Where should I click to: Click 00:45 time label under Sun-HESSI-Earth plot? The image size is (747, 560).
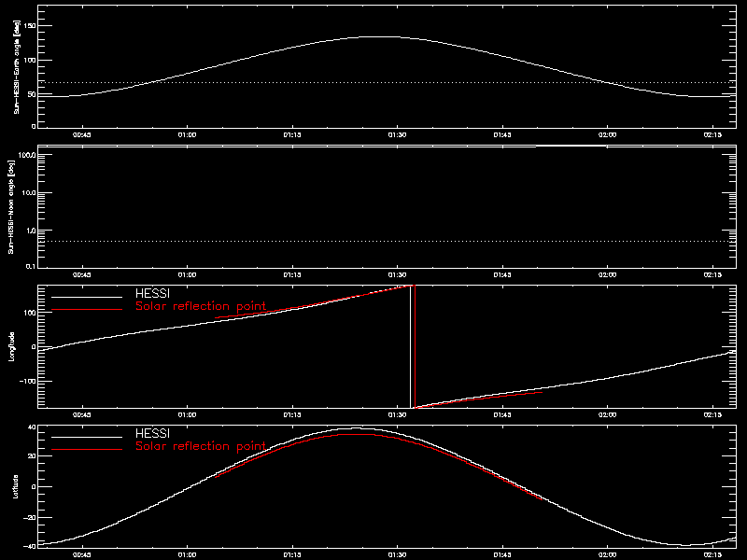tap(82, 134)
